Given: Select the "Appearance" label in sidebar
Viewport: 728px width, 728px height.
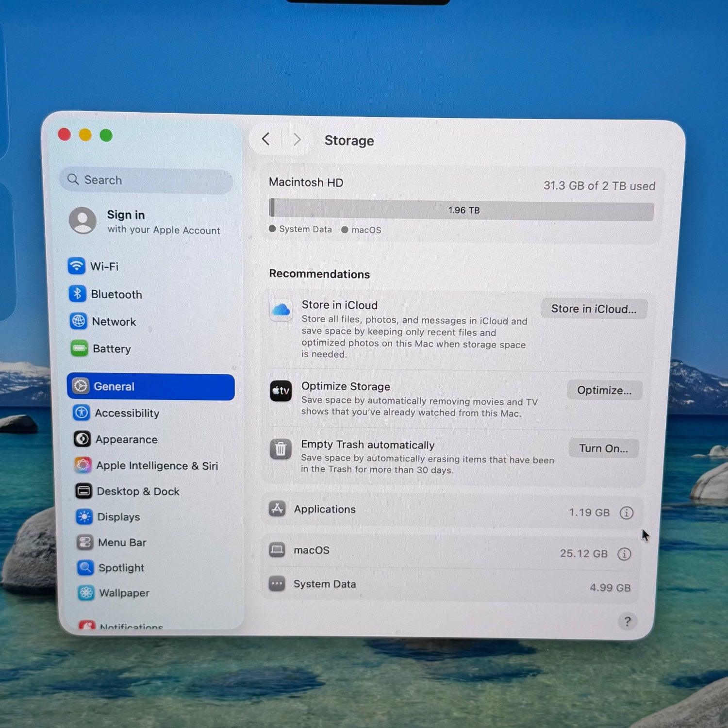Looking at the screenshot, I should click(x=126, y=439).
